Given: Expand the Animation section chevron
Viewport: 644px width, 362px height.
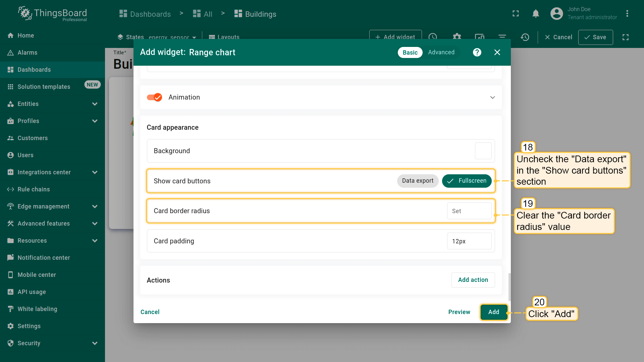Looking at the screenshot, I should pyautogui.click(x=492, y=98).
